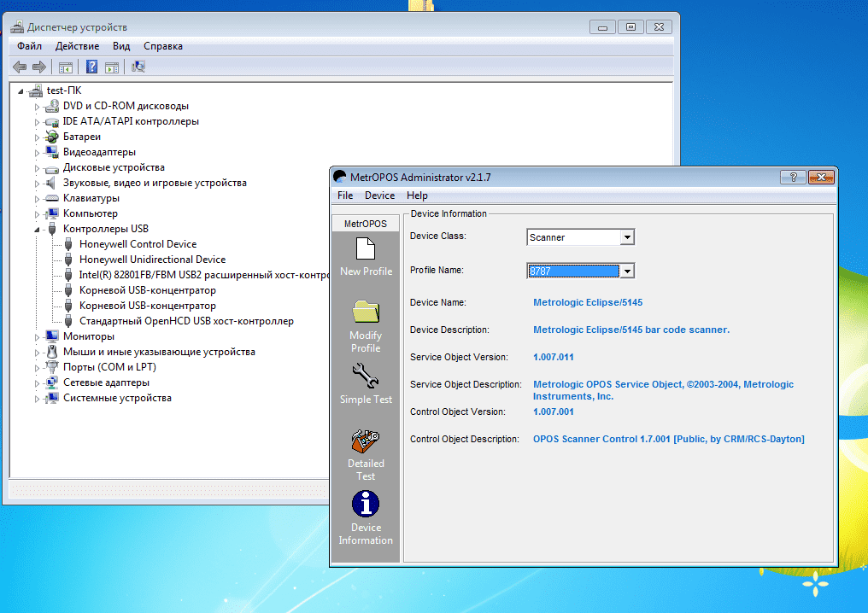Expand the IDE ATA/ATAPI контроллеры node
Viewport: 868px width, 613px height.
[37, 122]
